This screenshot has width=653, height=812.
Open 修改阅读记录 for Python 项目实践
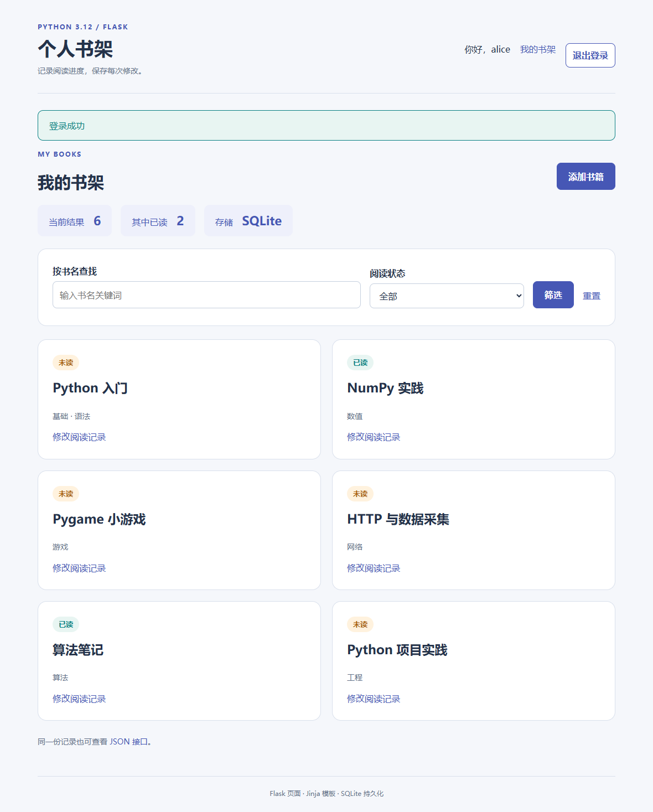pos(374,699)
